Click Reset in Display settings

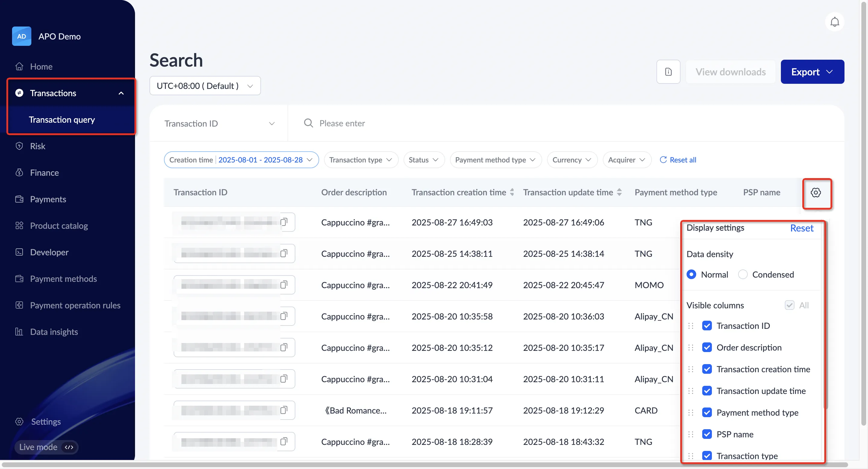pos(801,228)
